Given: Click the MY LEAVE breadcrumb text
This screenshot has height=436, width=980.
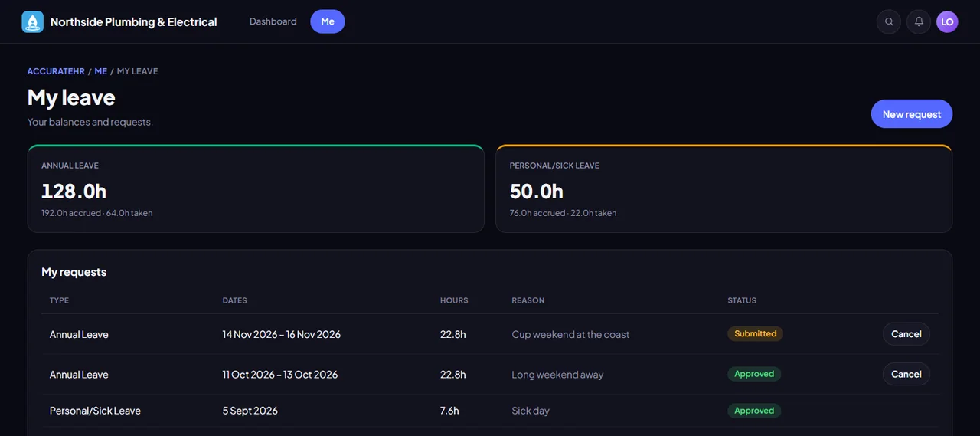Looking at the screenshot, I should (138, 71).
